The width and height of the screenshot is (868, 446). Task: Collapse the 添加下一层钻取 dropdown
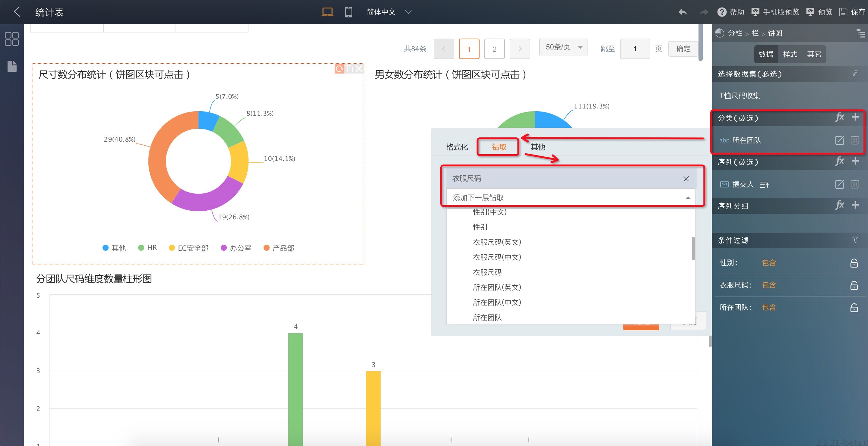pos(688,198)
